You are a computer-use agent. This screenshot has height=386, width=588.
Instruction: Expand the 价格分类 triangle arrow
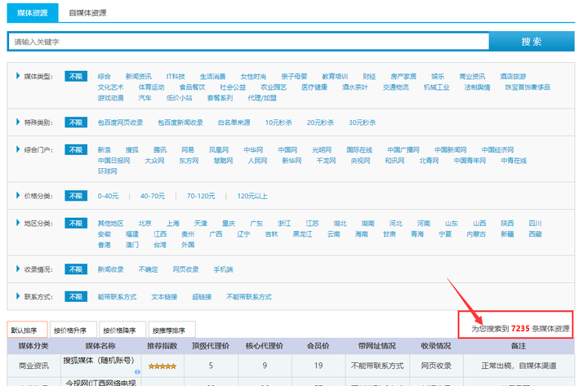tap(18, 196)
